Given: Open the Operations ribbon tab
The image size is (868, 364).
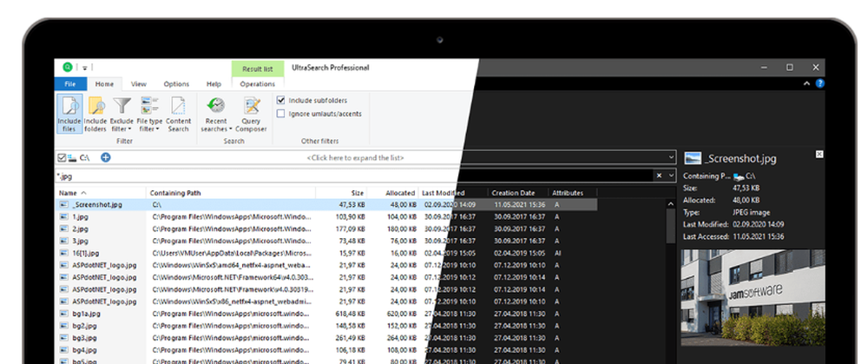Looking at the screenshot, I should [258, 84].
